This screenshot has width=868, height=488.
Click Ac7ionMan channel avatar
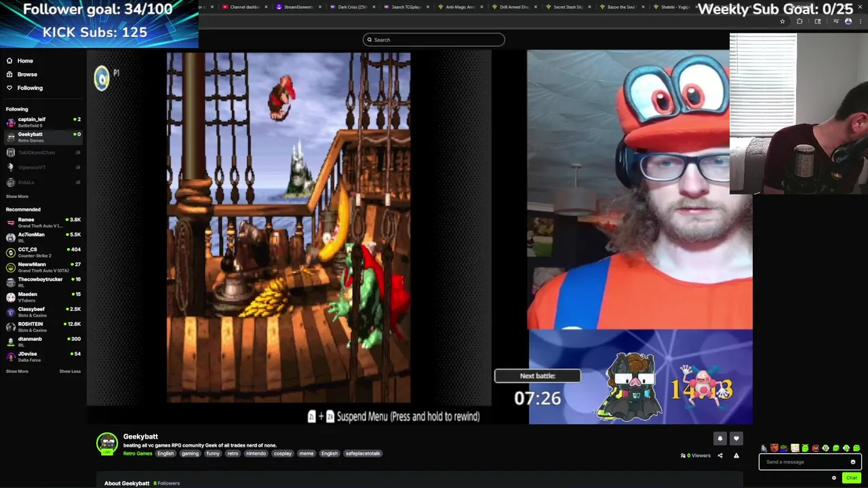pyautogui.click(x=10, y=237)
